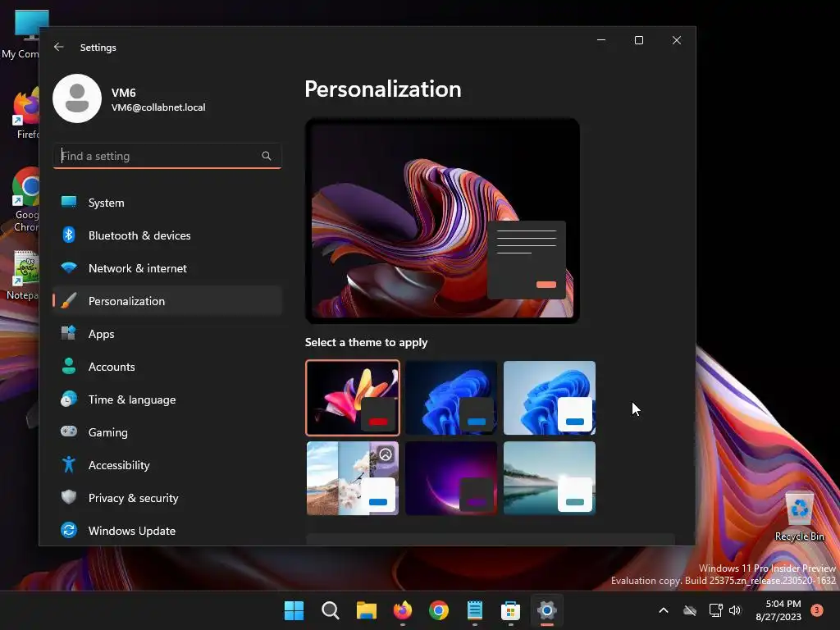Go back using the Settings back arrow
Viewport: 840px width, 630px height.
coord(59,47)
